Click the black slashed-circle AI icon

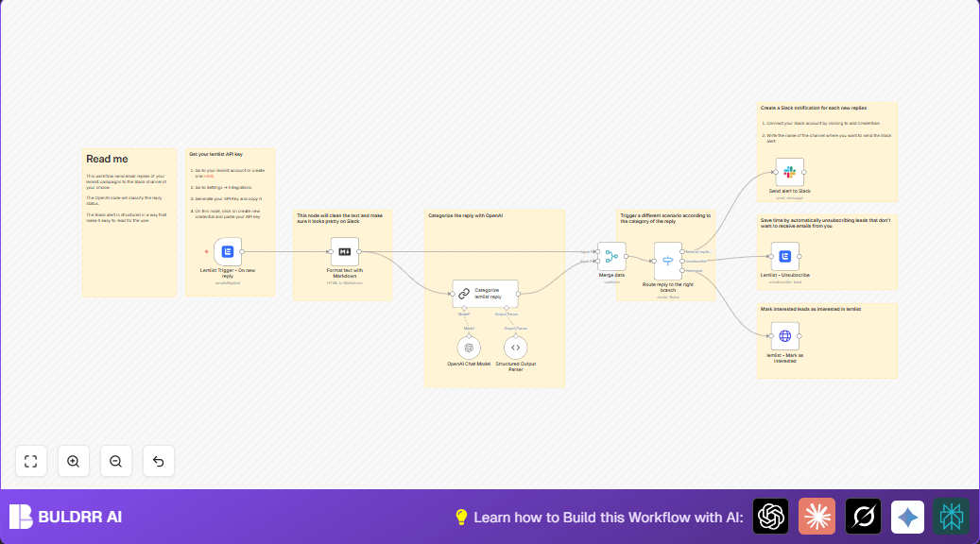pyautogui.click(x=863, y=517)
